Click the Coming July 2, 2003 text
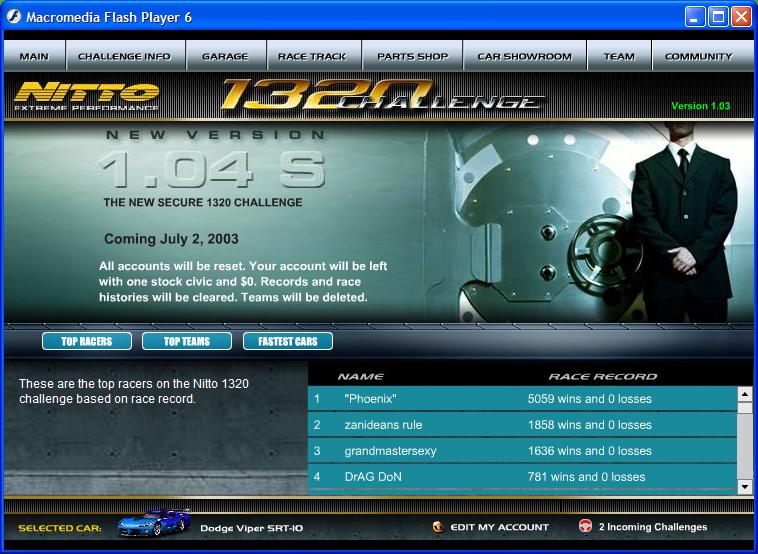The width and height of the screenshot is (758, 554). coord(171,239)
